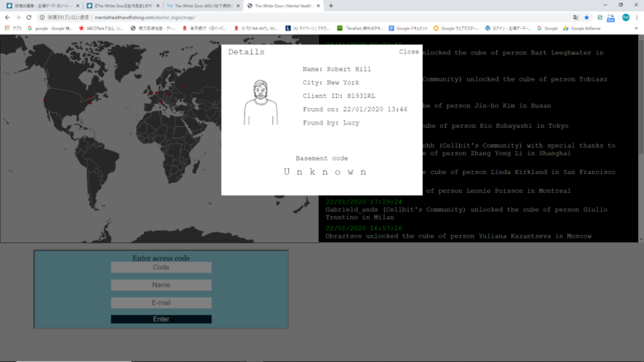Switch to the second White Door tab
644x362 pixels.
coord(122,6)
